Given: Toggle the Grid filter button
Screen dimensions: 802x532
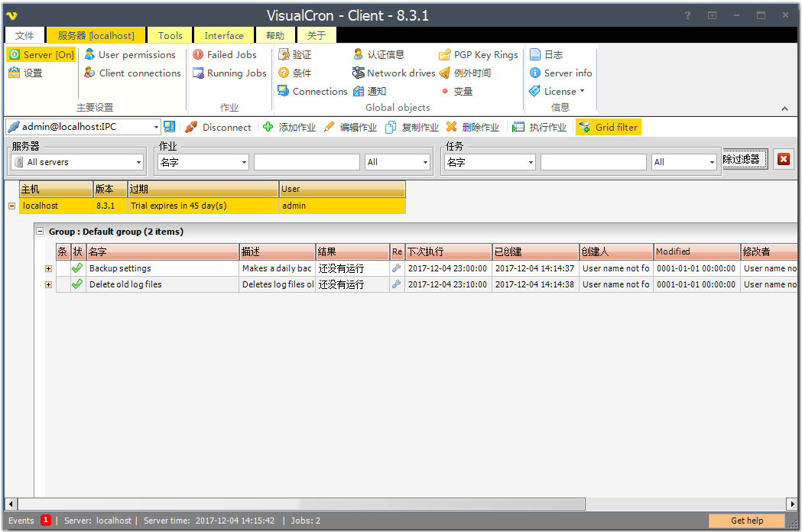Looking at the screenshot, I should [608, 128].
